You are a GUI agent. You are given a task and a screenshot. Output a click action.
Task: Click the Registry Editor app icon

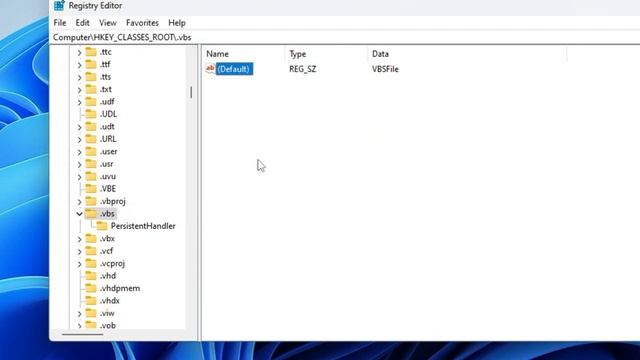pos(59,6)
